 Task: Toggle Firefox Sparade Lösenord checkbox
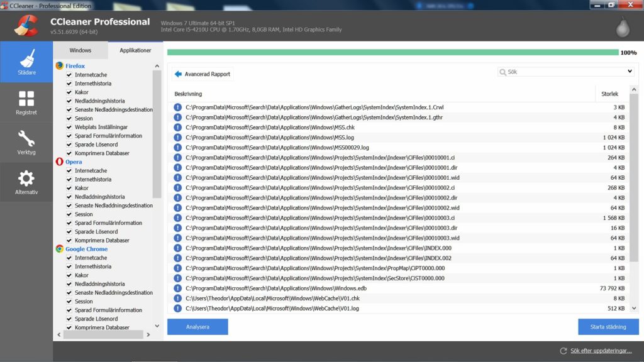69,145
